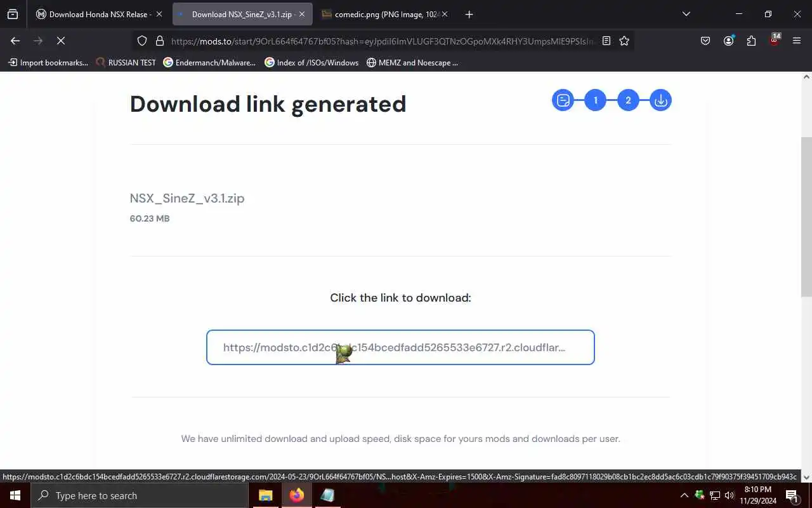Open a new tab with plus button
Image resolution: width=812 pixels, height=508 pixels.
tap(469, 14)
